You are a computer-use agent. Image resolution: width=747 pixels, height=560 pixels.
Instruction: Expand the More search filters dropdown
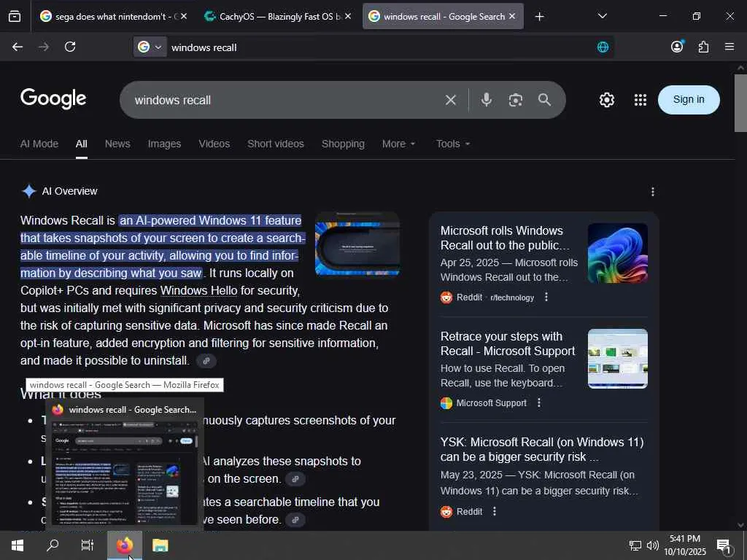399,144
